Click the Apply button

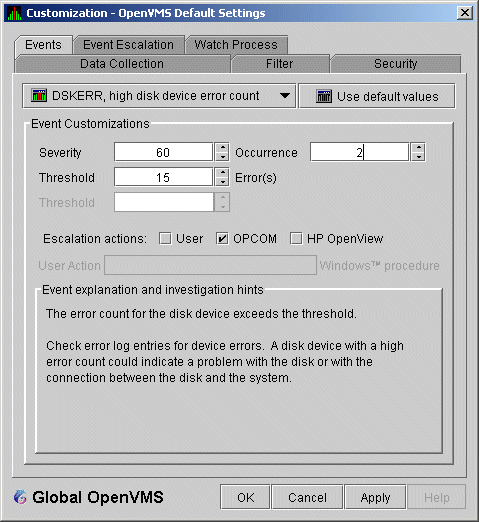375,497
